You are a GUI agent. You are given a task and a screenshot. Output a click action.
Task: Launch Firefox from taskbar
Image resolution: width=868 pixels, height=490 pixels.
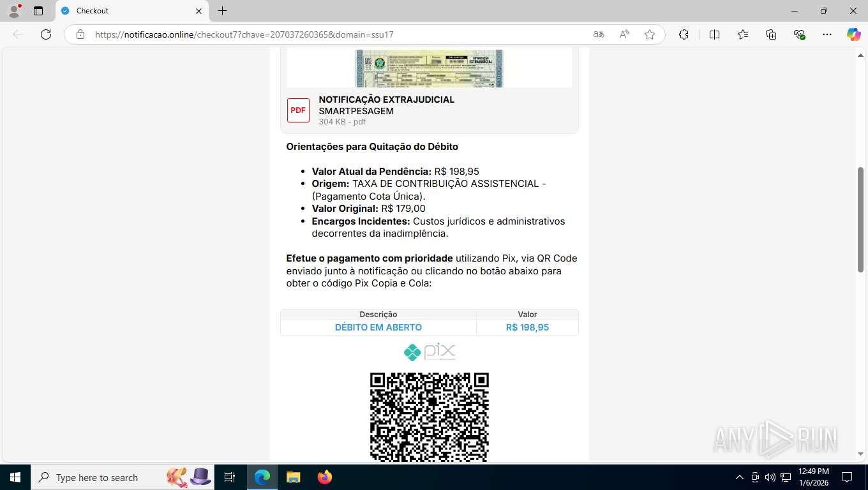[x=325, y=477]
